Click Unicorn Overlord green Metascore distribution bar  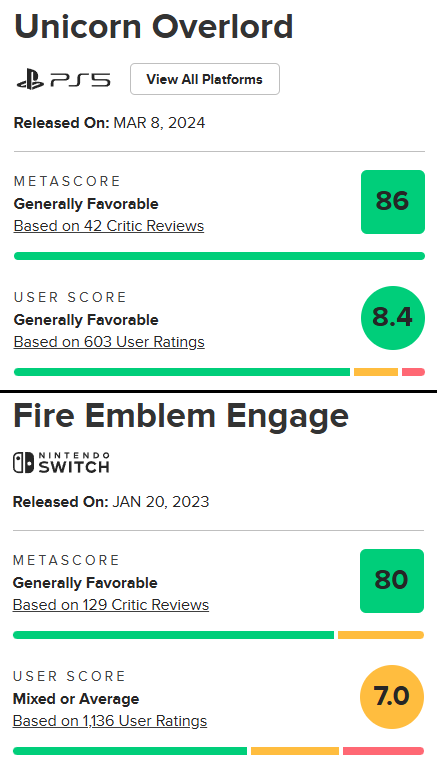click(219, 256)
